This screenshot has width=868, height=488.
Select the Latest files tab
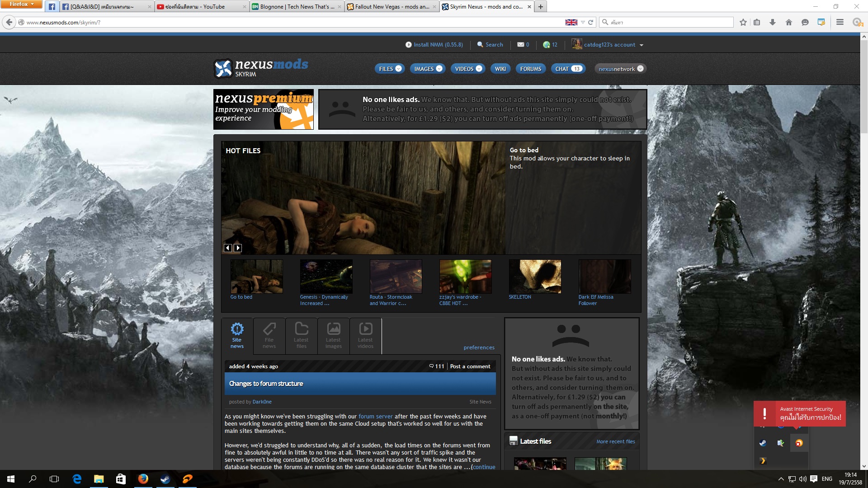tap(301, 336)
